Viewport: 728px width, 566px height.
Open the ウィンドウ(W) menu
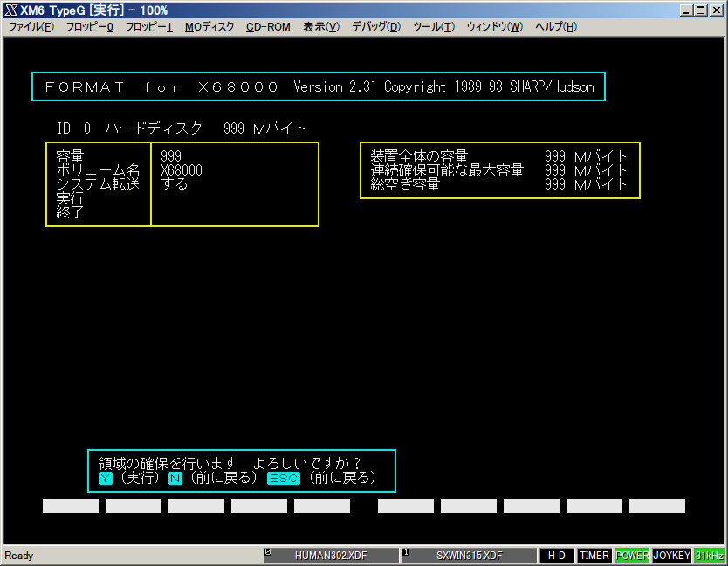(x=495, y=27)
